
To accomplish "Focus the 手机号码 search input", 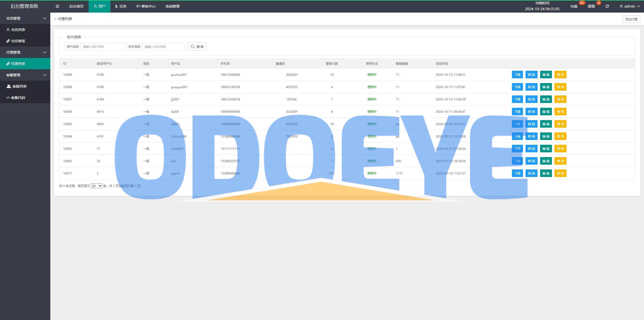I will (x=164, y=47).
